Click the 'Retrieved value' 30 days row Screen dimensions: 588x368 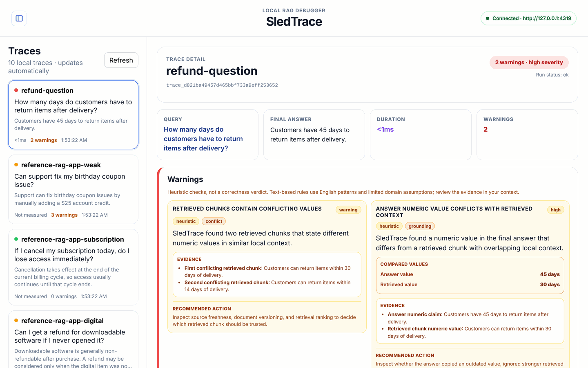[470, 285]
